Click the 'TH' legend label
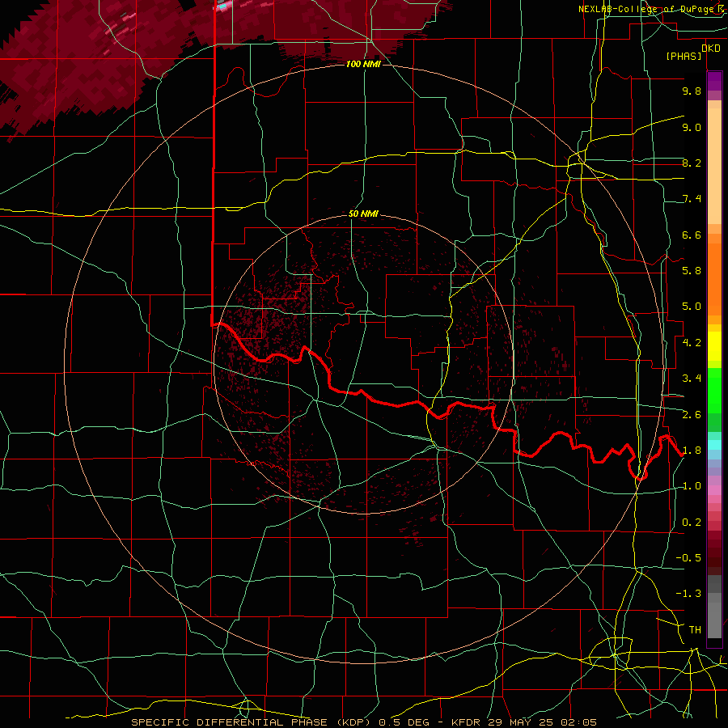Screen dimensions: 728x728 (x=695, y=630)
